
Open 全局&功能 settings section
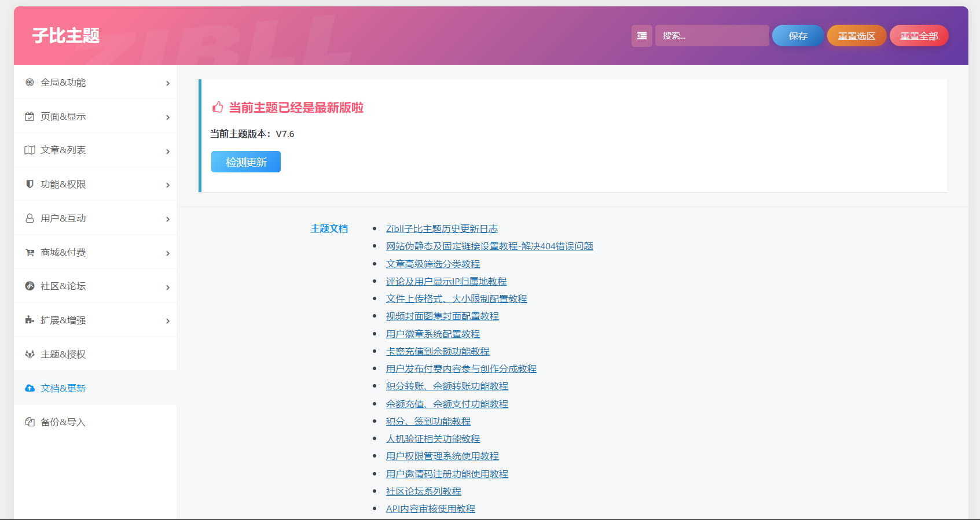(x=96, y=82)
